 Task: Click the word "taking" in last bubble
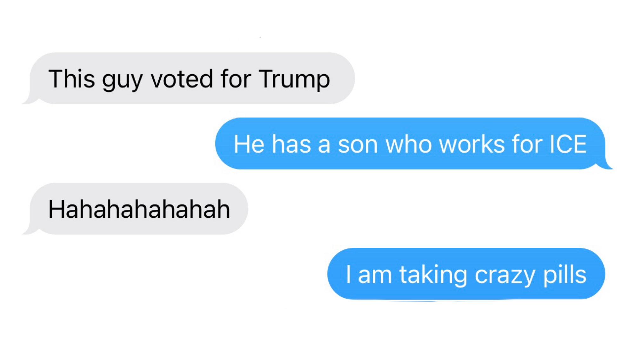tap(433, 275)
